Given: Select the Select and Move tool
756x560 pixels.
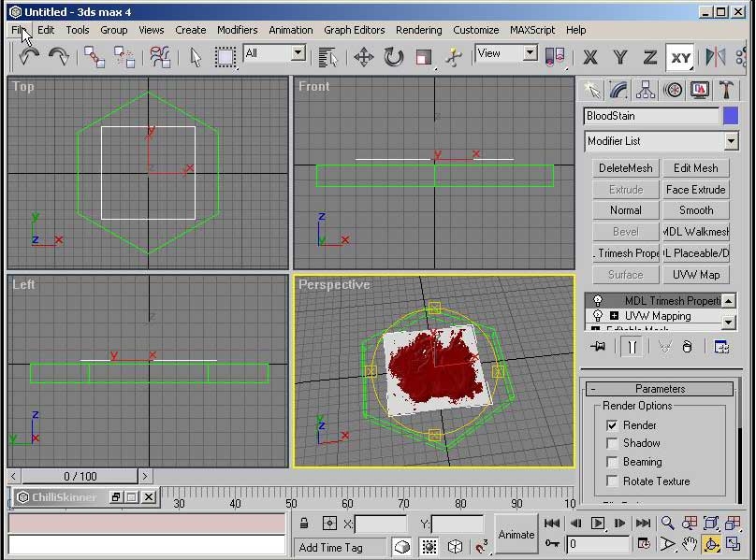Looking at the screenshot, I should point(363,56).
